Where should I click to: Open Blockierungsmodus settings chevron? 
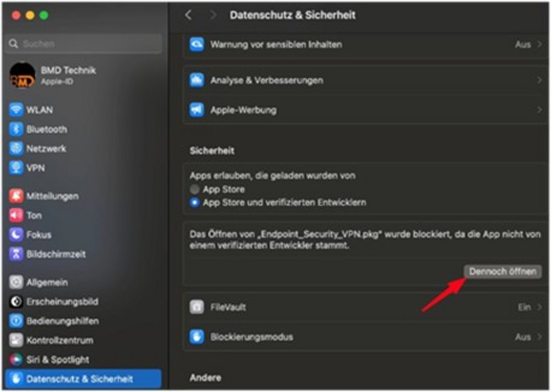(x=539, y=337)
